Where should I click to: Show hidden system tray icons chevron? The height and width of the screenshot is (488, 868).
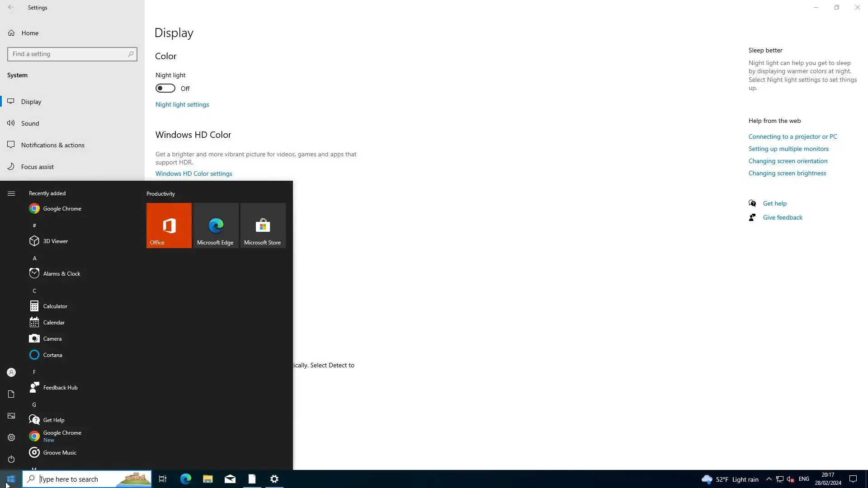(x=769, y=479)
